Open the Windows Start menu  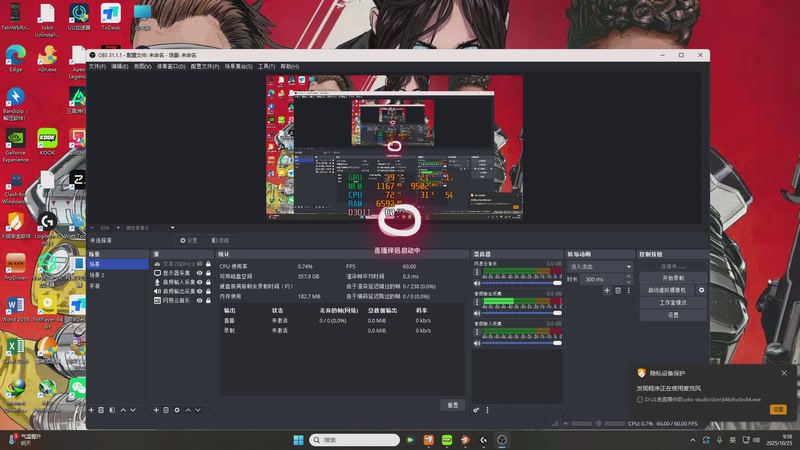click(x=298, y=440)
